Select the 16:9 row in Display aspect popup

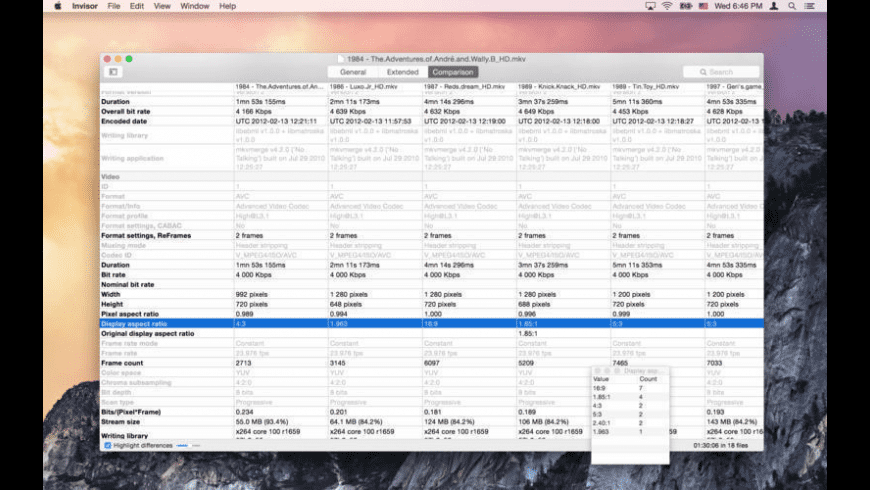(x=630, y=388)
